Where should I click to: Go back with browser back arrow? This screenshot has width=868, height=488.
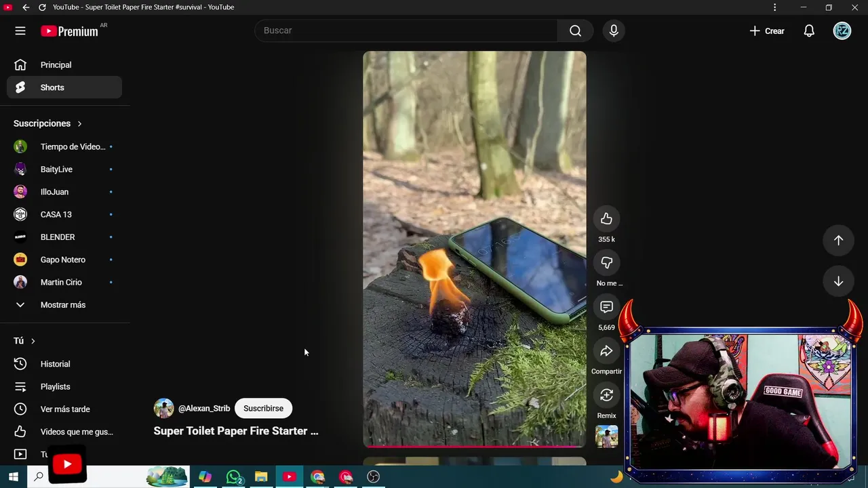pos(25,7)
